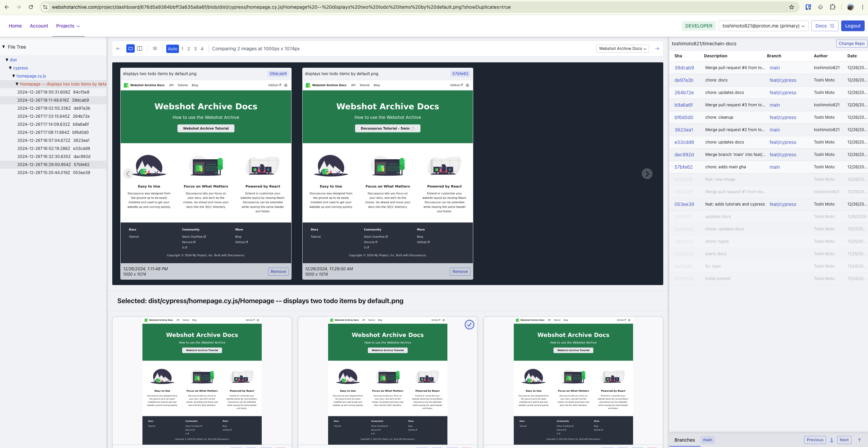Open the toshimoto821@proton.me account dropdown
Screen dimensions: 868x448
[x=763, y=26]
